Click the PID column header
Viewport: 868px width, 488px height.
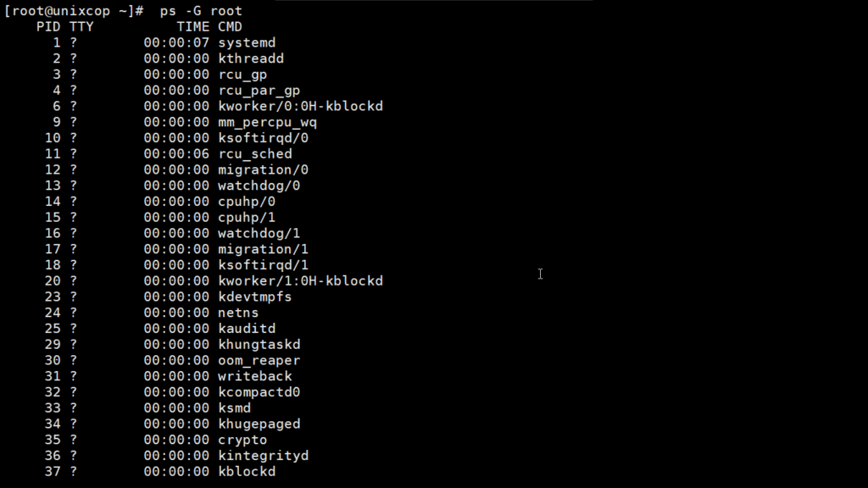point(48,26)
